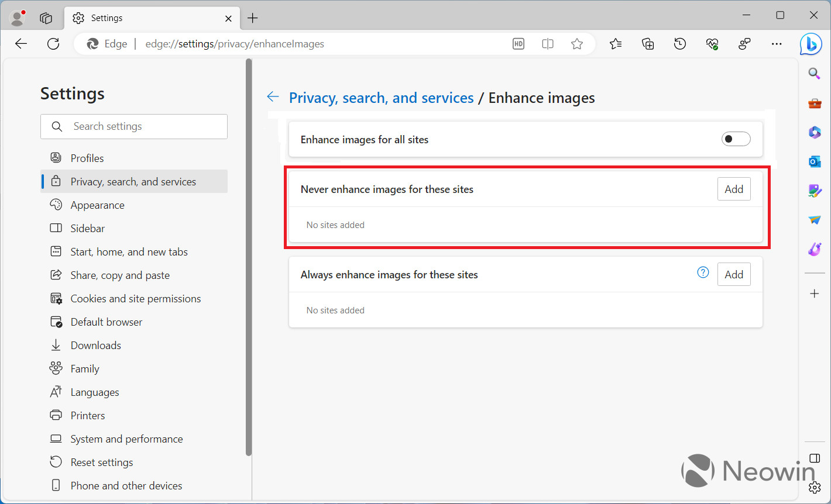Open the browser profile icon top left
831x504 pixels.
(17, 18)
